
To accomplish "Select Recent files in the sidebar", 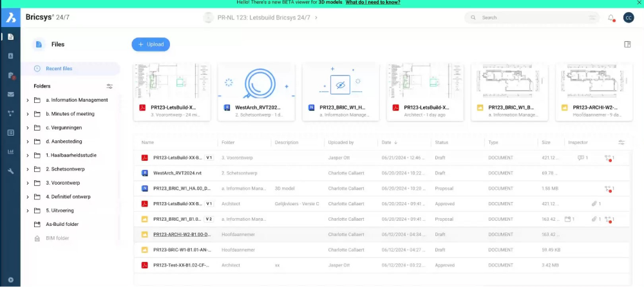I will click(x=71, y=69).
